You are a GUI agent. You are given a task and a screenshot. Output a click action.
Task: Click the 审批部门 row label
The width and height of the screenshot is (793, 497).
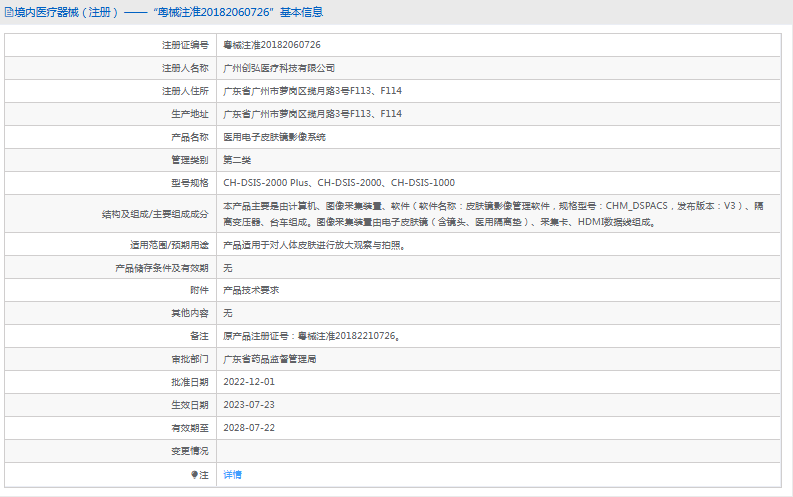[190, 359]
